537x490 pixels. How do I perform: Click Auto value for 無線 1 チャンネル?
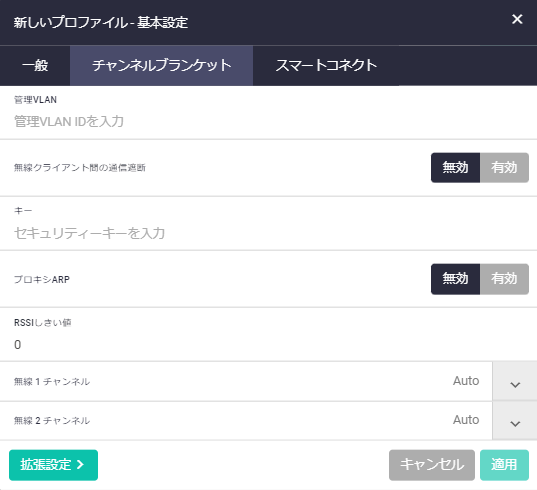point(466,381)
